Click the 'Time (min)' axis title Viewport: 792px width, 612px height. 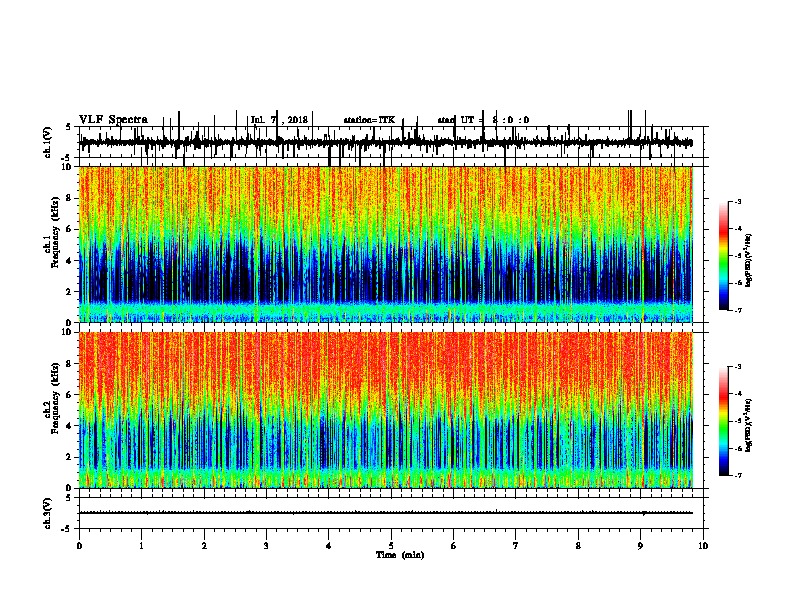400,555
